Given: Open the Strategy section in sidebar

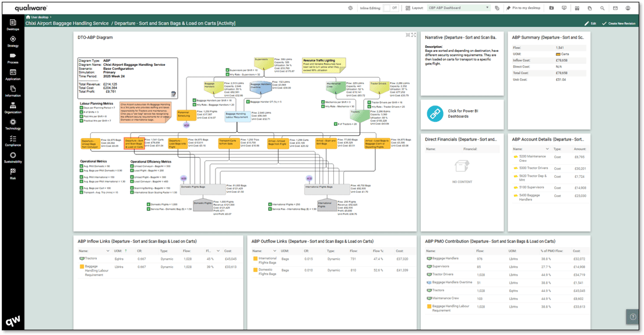Looking at the screenshot, I should tap(12, 41).
